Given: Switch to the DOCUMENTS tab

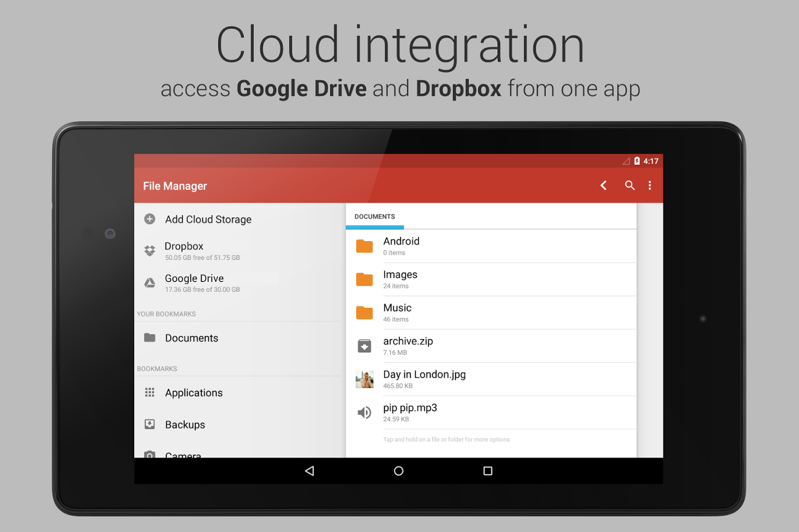Looking at the screenshot, I should [x=375, y=217].
